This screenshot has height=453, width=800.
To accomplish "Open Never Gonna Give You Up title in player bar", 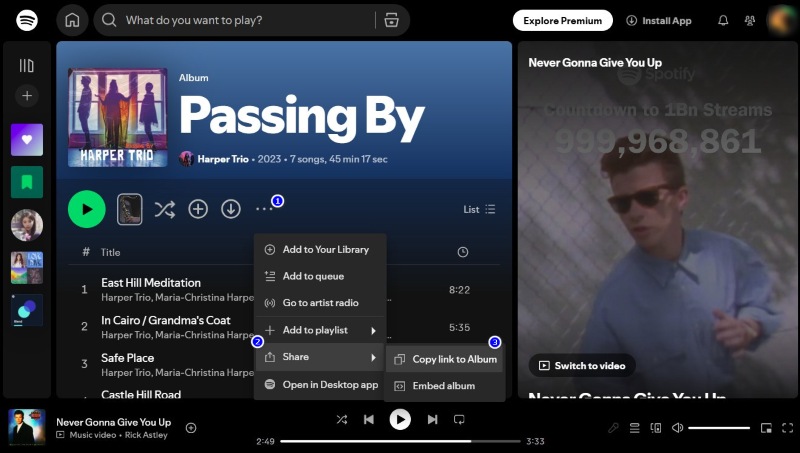I will [x=113, y=422].
